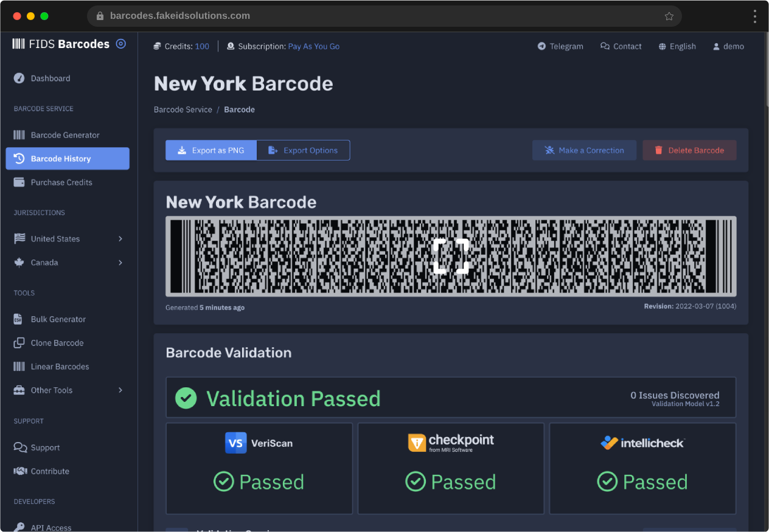
Task: Click the coins icon next to Credits
Action: coord(158,46)
